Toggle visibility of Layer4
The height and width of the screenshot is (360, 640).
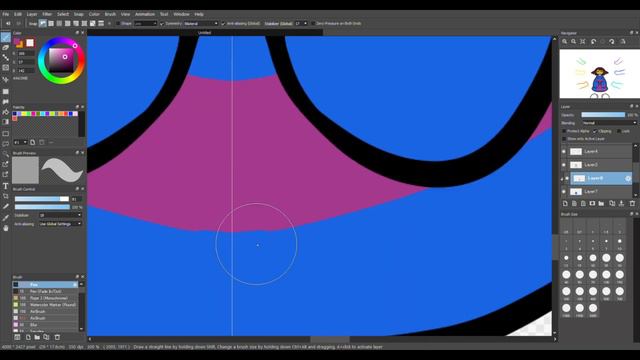pyautogui.click(x=564, y=151)
